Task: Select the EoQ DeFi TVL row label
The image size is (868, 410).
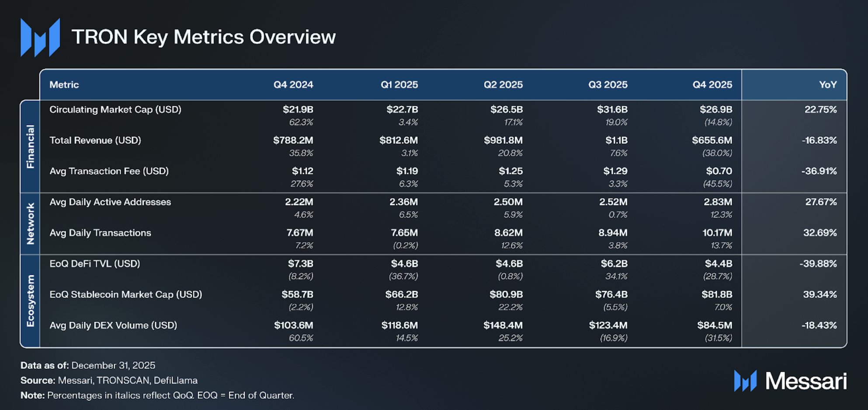Action: [94, 264]
